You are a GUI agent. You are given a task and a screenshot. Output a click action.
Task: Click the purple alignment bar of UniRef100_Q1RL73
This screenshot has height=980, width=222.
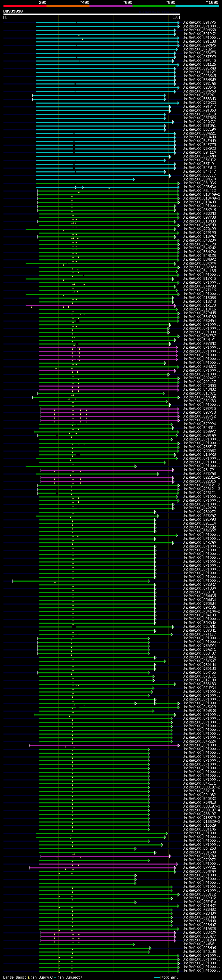[101, 306]
